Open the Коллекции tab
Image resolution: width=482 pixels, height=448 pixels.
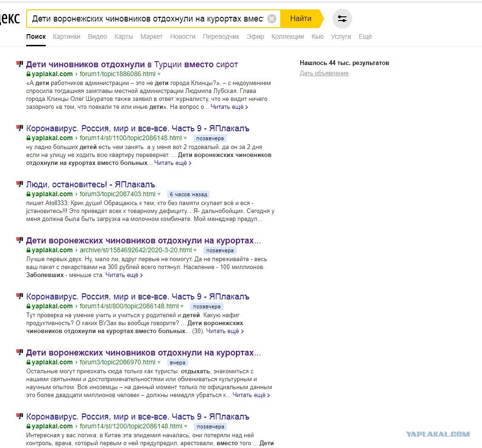pos(288,36)
